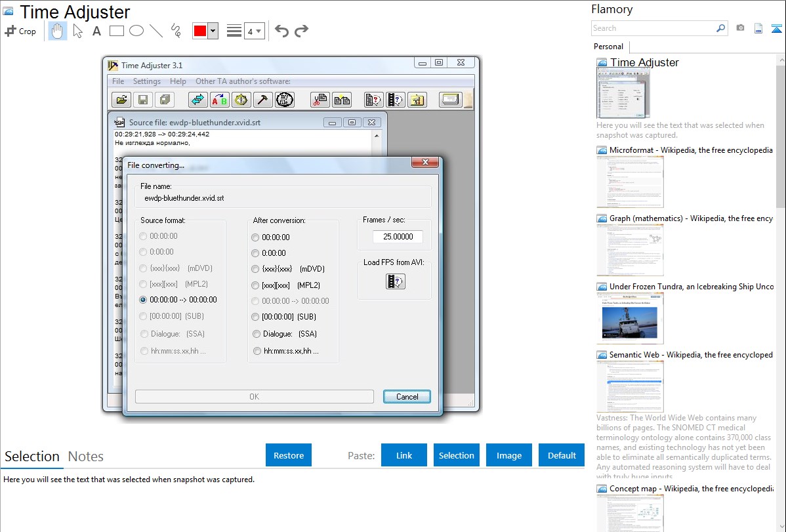The image size is (786, 532).
Task: Click the round 'my file' icon
Action: [284, 100]
